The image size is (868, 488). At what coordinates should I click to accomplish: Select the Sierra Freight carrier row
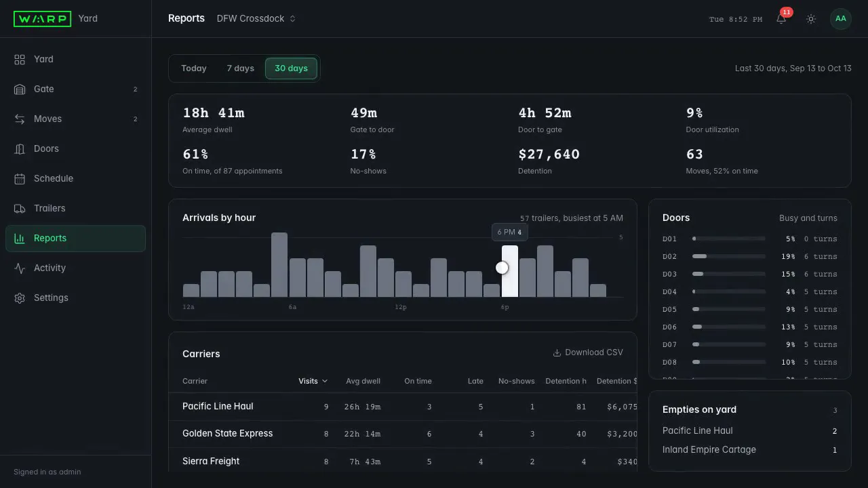(403, 461)
